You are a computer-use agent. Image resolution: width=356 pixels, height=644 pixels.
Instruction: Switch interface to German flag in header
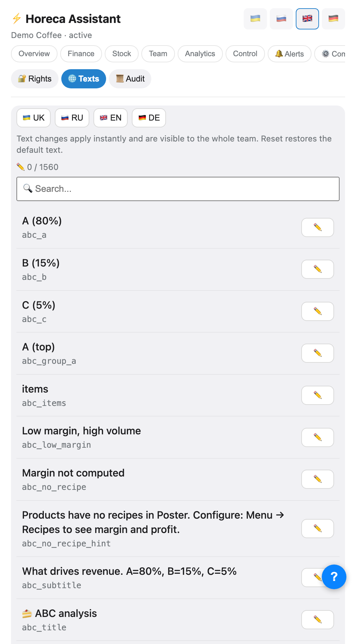333,19
